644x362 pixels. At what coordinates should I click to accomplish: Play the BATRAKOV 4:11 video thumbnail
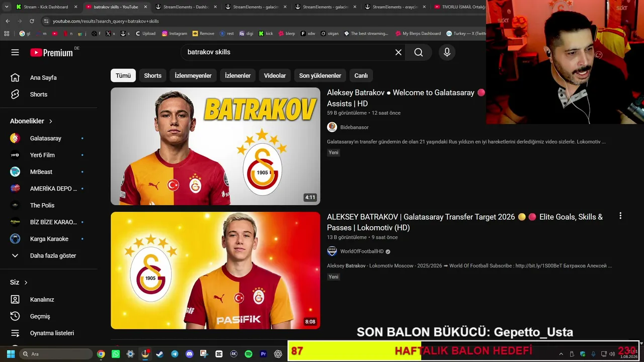[x=215, y=146]
